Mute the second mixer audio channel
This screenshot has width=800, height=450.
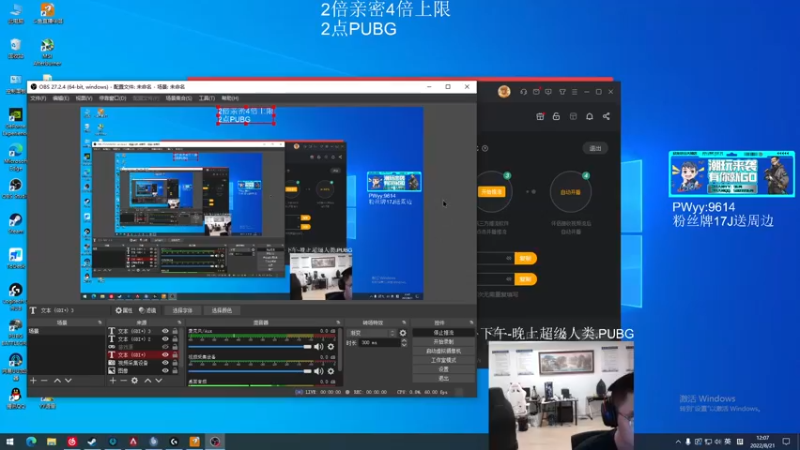(x=319, y=371)
